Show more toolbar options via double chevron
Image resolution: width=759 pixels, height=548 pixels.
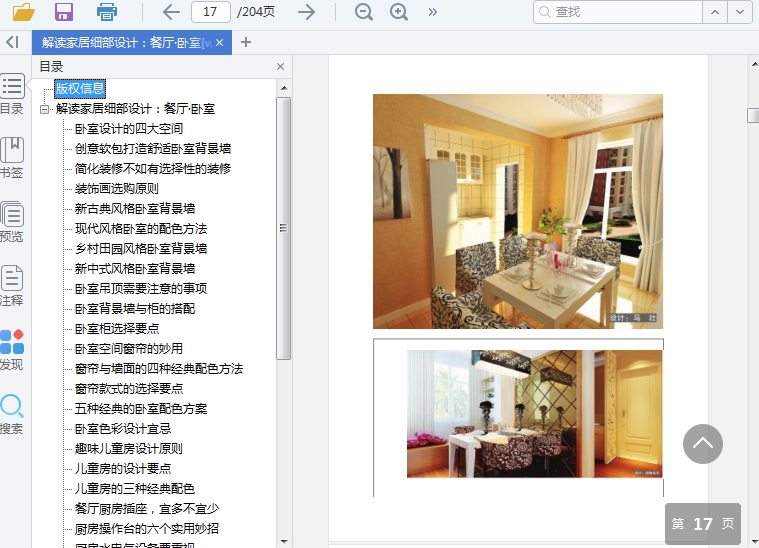click(433, 12)
